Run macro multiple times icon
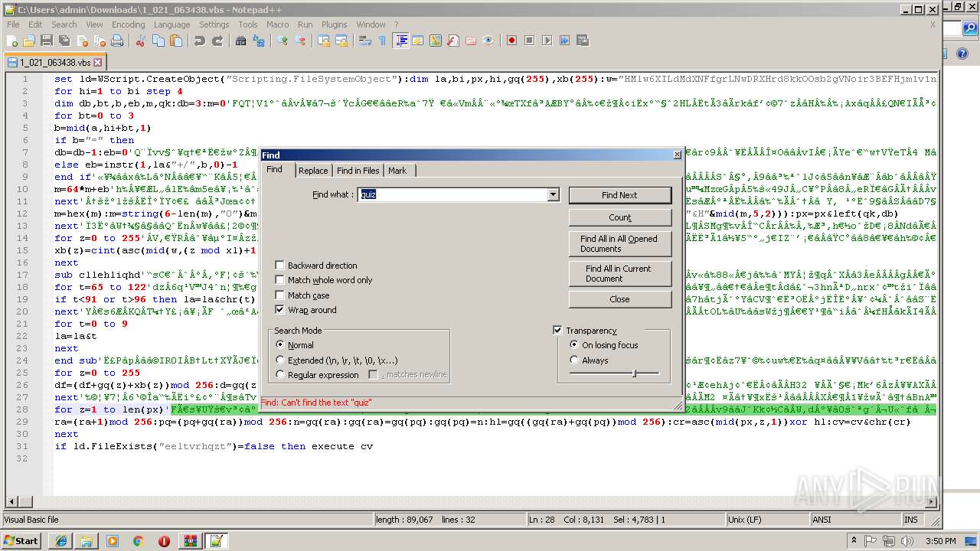Viewport: 980px width, 551px height. pyautogui.click(x=564, y=41)
